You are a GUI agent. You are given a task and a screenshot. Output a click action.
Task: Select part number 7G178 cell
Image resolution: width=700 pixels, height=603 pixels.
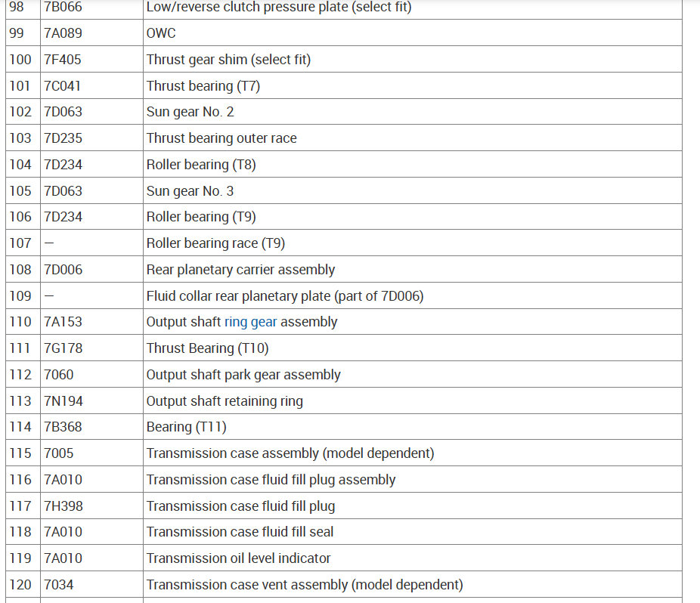[63, 348]
